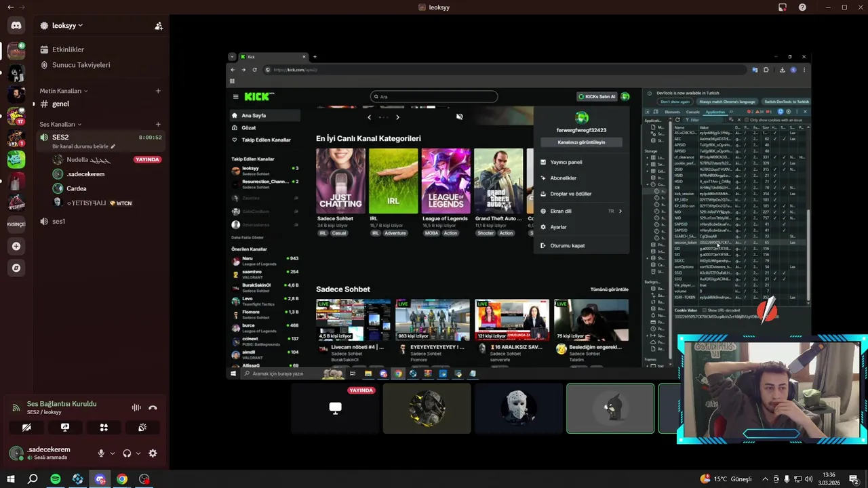Open the dark-haired anime girl server icon
The height and width of the screenshot is (488, 868).
click(16, 73)
